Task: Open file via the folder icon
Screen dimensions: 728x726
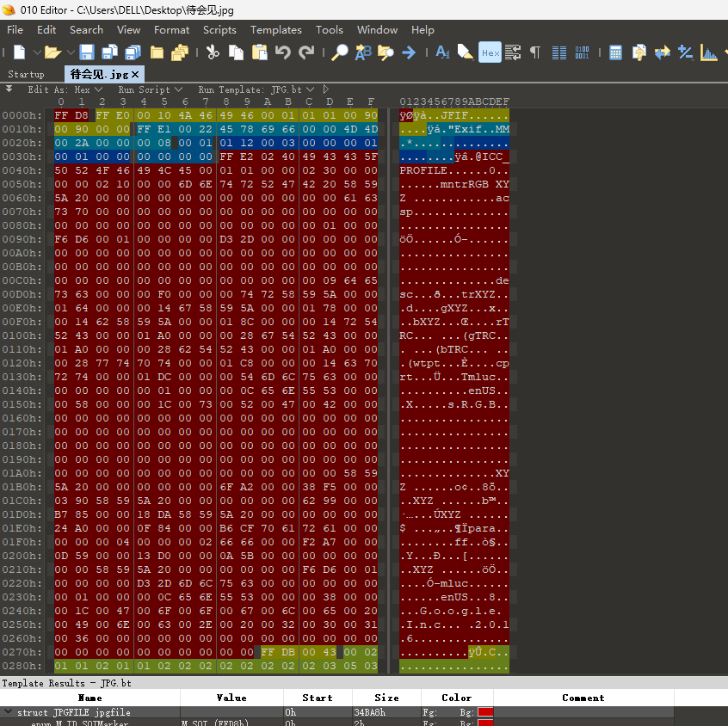Action: coord(53,52)
